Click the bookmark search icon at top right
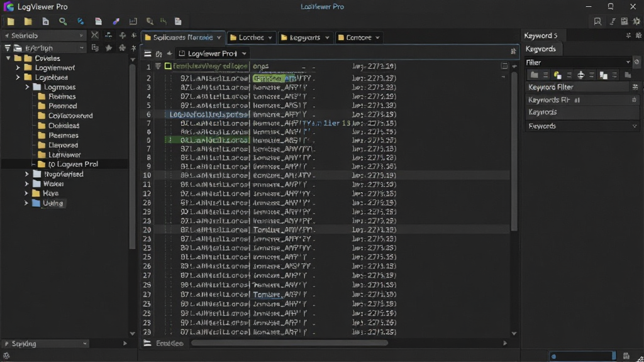 point(597,21)
